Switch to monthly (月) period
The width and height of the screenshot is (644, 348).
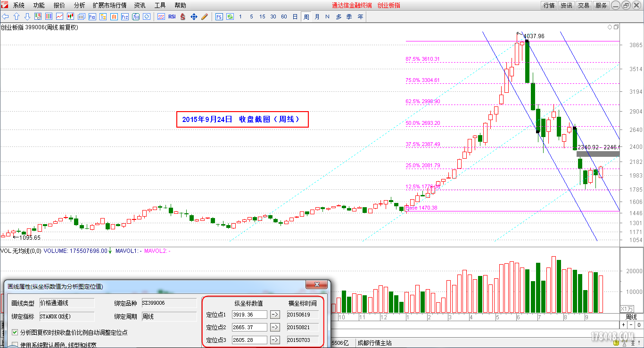[317, 16]
